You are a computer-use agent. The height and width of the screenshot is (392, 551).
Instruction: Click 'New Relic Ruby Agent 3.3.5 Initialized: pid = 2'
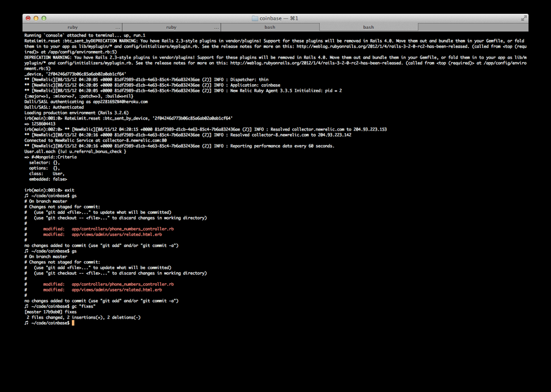point(286,91)
